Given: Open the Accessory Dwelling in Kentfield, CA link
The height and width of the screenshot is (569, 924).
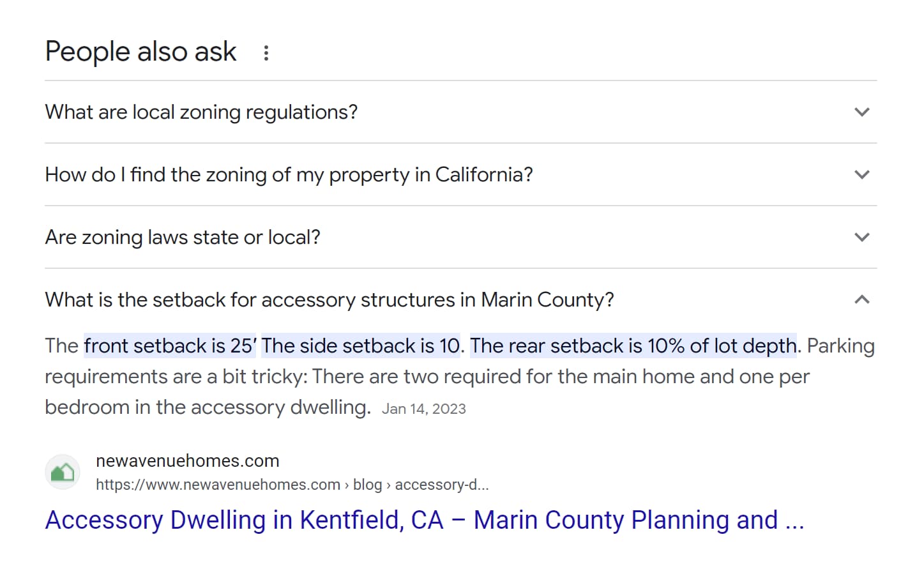Looking at the screenshot, I should point(424,520).
